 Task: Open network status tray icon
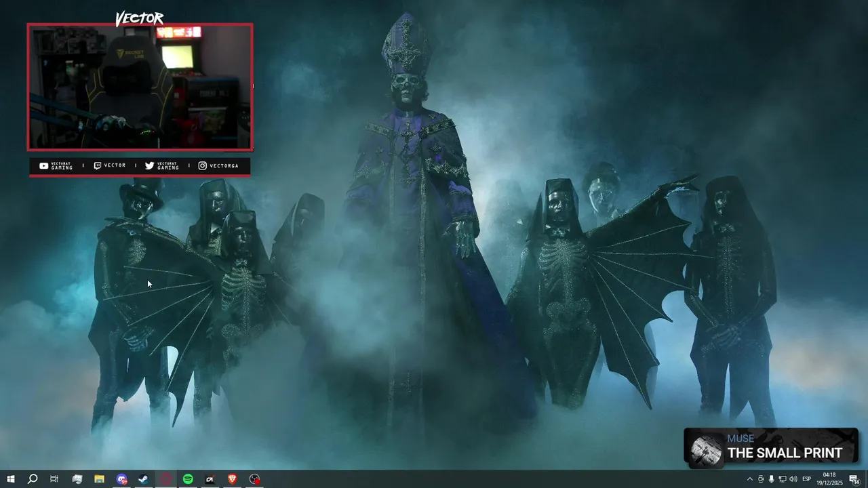pos(782,479)
